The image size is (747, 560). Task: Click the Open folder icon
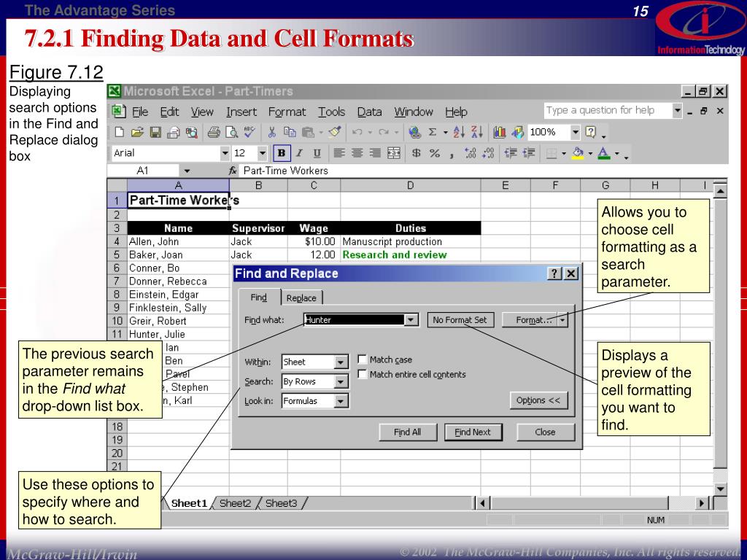(137, 133)
